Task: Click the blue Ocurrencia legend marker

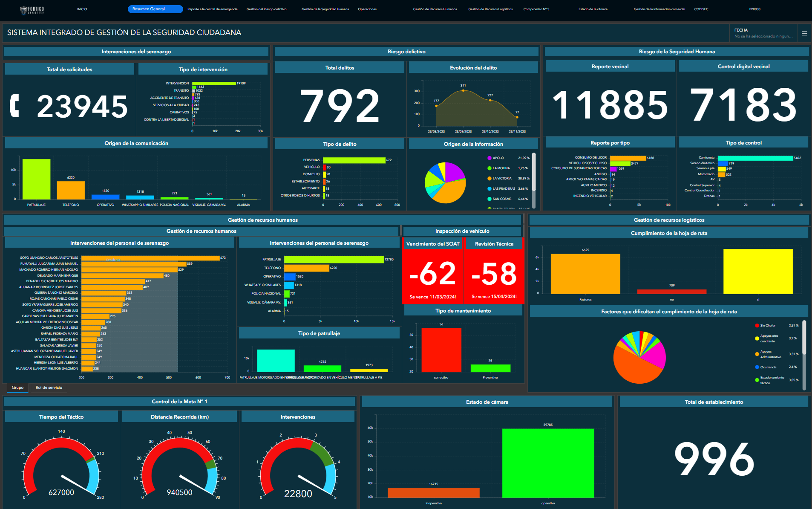Action: point(757,367)
